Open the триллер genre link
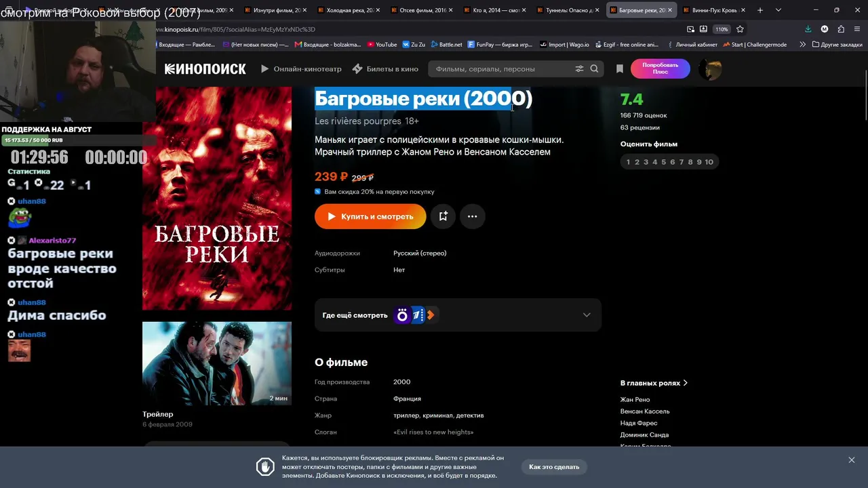 (406, 415)
